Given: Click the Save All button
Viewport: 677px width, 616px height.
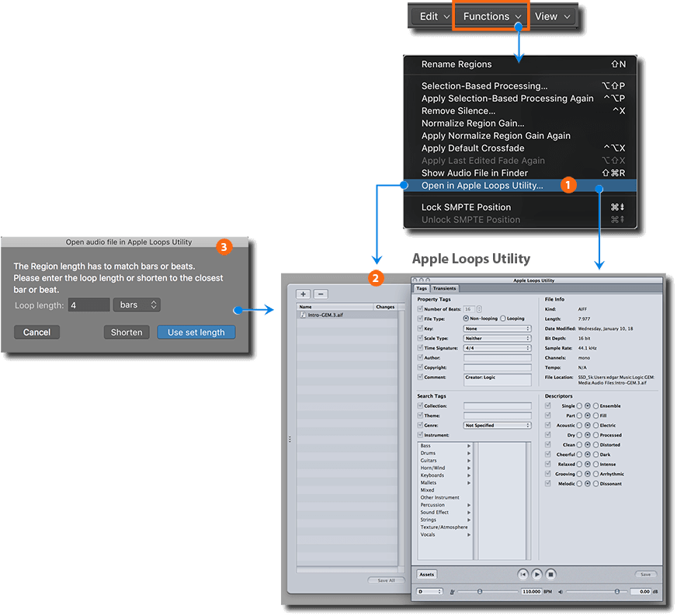Looking at the screenshot, I should (x=387, y=581).
